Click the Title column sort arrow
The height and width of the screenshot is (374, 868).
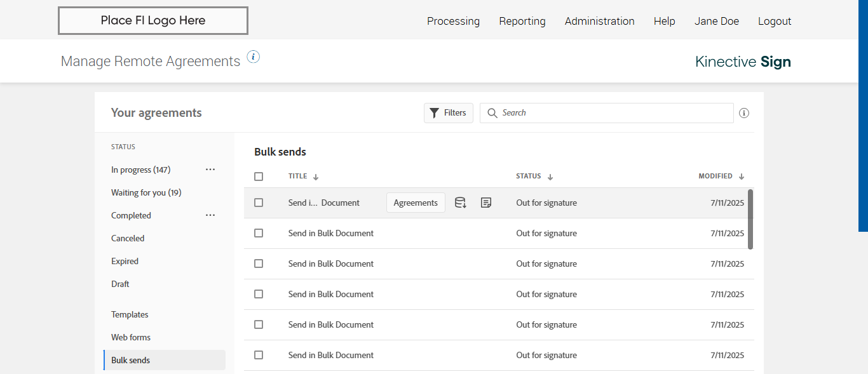tap(316, 177)
